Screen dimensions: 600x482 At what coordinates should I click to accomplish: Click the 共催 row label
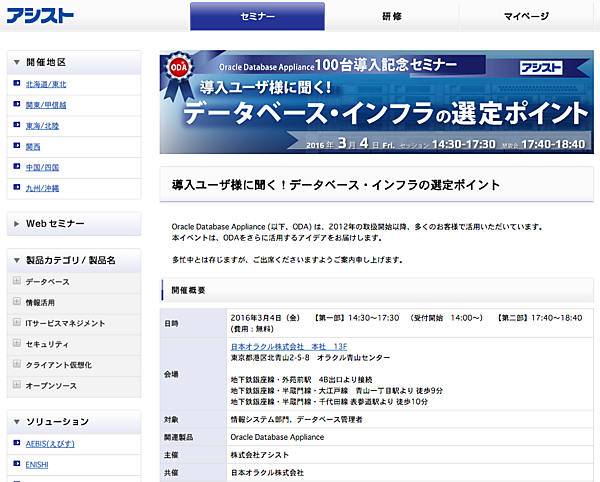point(171,473)
